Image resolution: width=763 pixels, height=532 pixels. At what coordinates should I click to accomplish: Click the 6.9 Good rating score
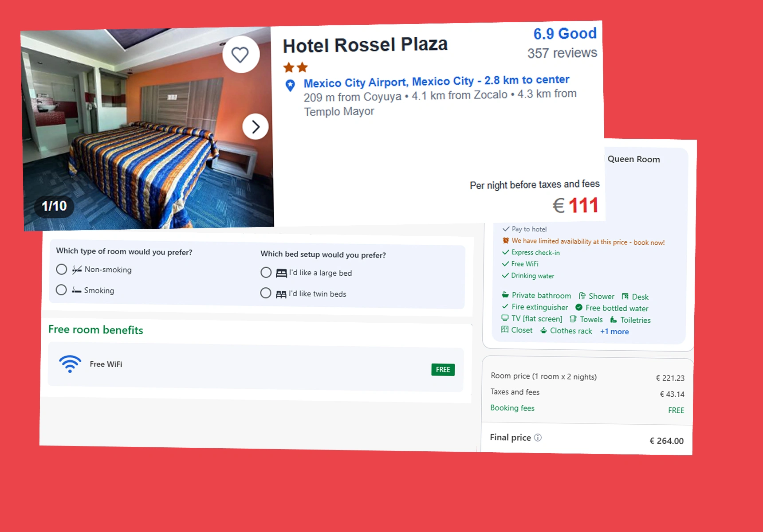tap(565, 34)
